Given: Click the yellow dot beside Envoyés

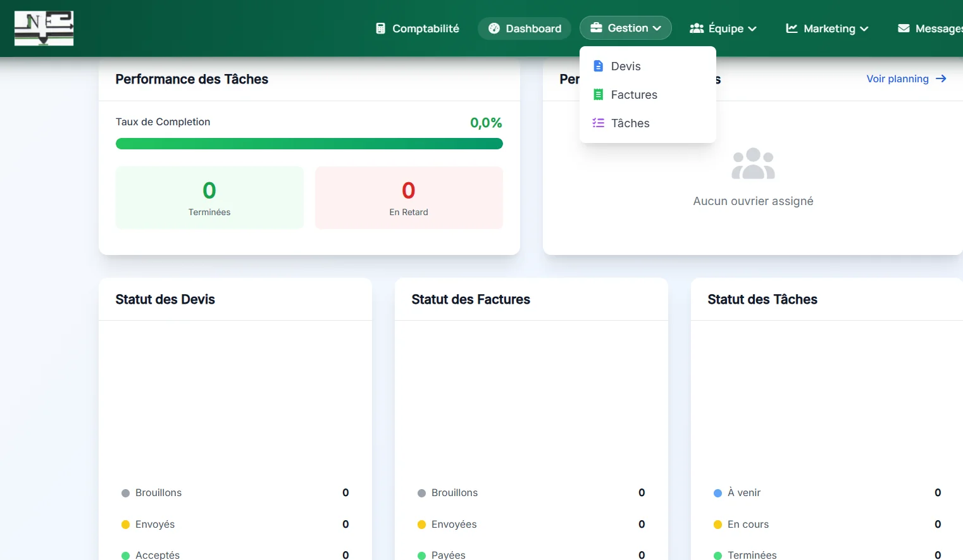Looking at the screenshot, I should point(125,525).
